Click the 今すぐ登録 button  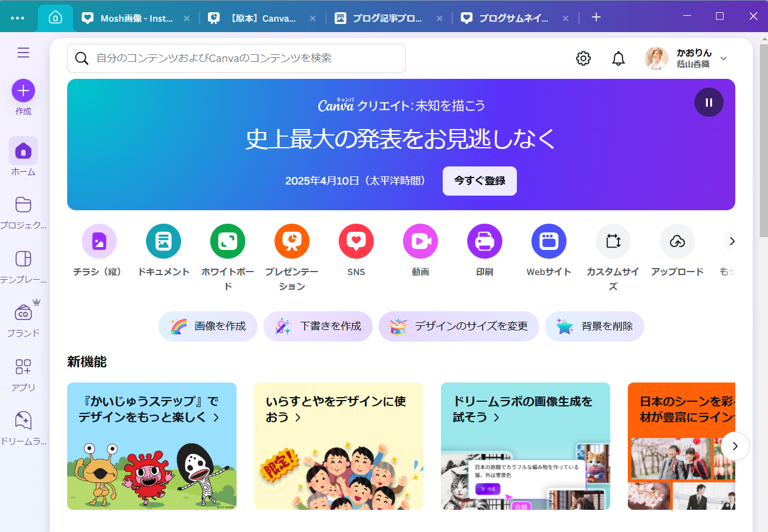479,181
